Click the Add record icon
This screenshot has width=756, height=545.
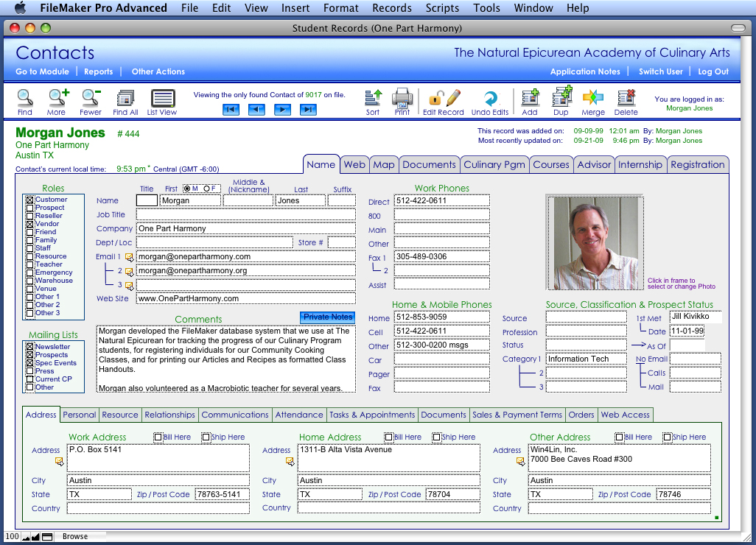pos(530,98)
